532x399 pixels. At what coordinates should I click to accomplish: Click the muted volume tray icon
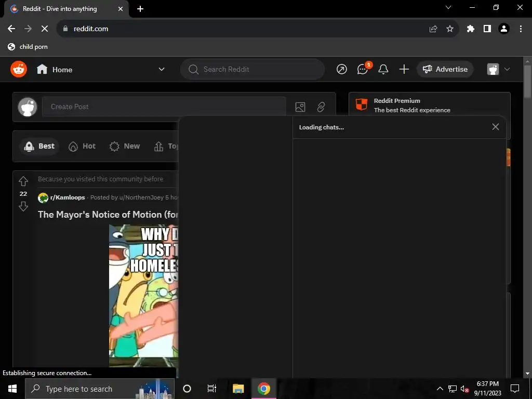(464, 389)
